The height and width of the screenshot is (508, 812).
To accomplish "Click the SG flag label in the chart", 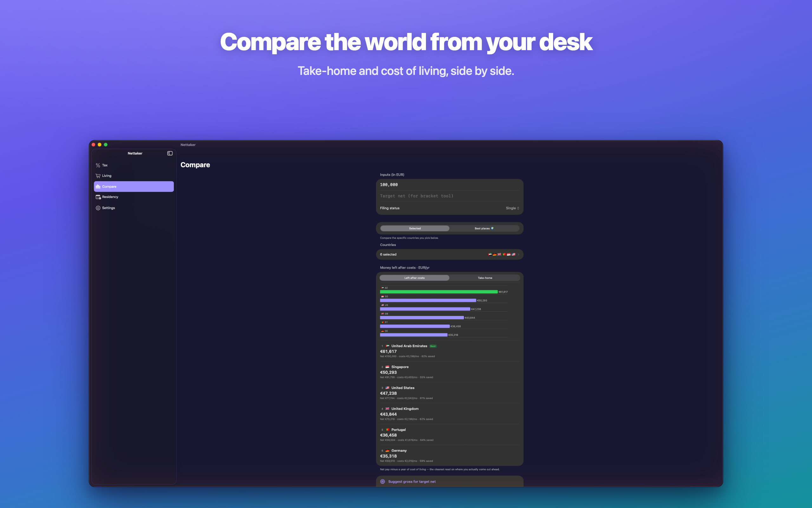I will [384, 296].
